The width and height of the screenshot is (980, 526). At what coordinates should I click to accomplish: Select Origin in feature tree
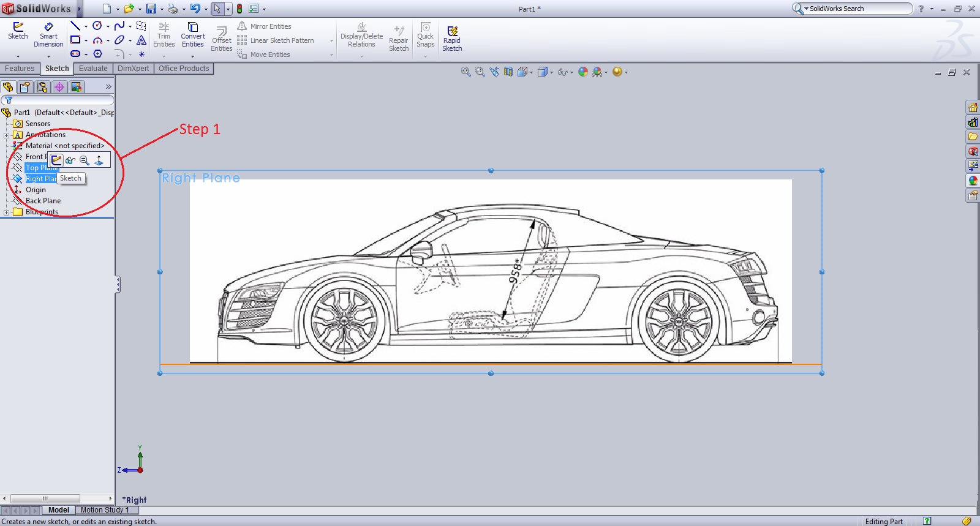36,190
